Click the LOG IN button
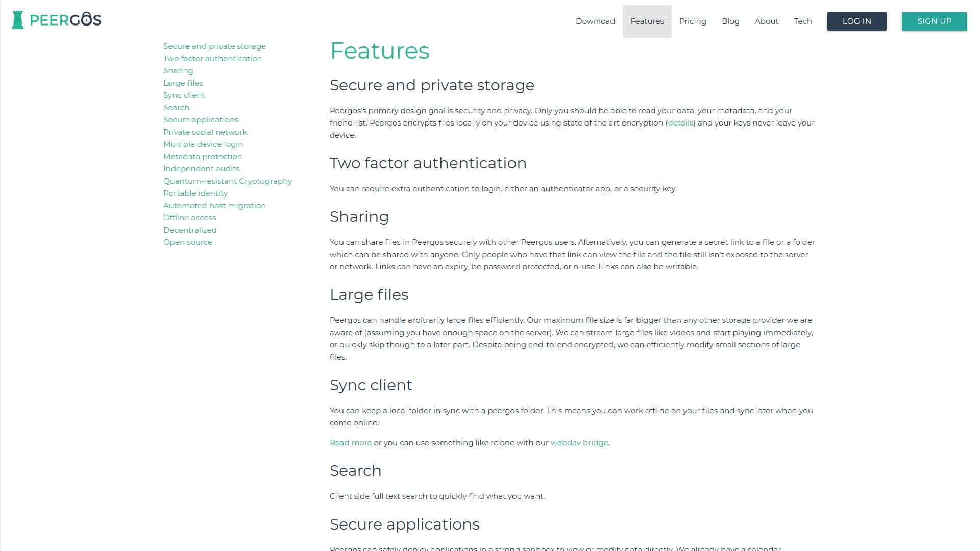The image size is (980, 551). point(856,21)
